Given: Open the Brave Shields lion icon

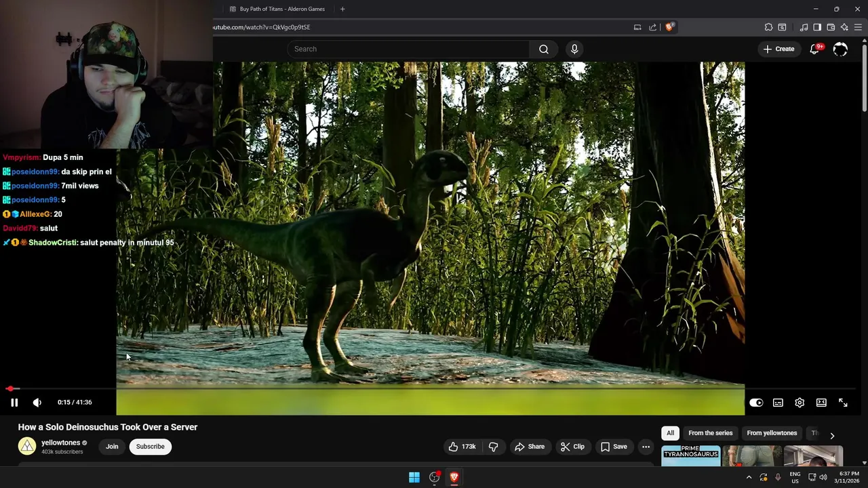Looking at the screenshot, I should [x=669, y=27].
